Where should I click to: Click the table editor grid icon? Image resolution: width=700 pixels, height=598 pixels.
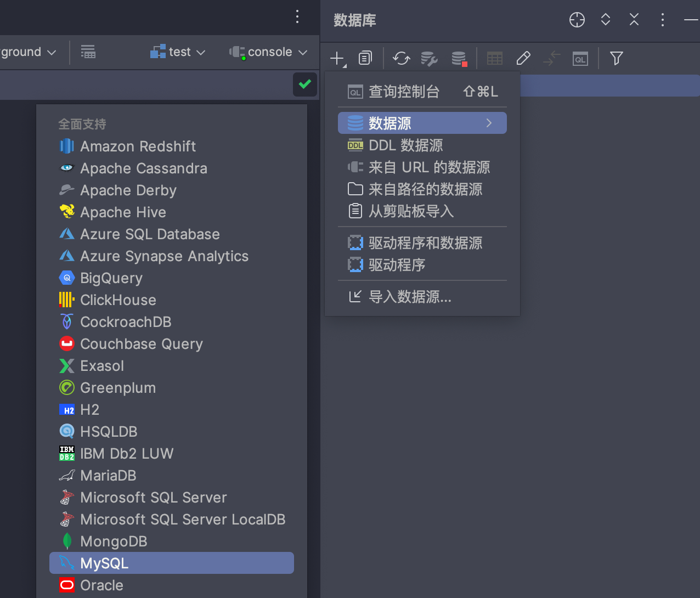[x=495, y=58]
